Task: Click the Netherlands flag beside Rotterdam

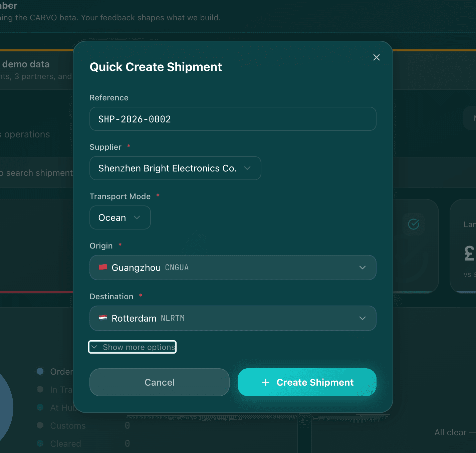Action: [102, 318]
